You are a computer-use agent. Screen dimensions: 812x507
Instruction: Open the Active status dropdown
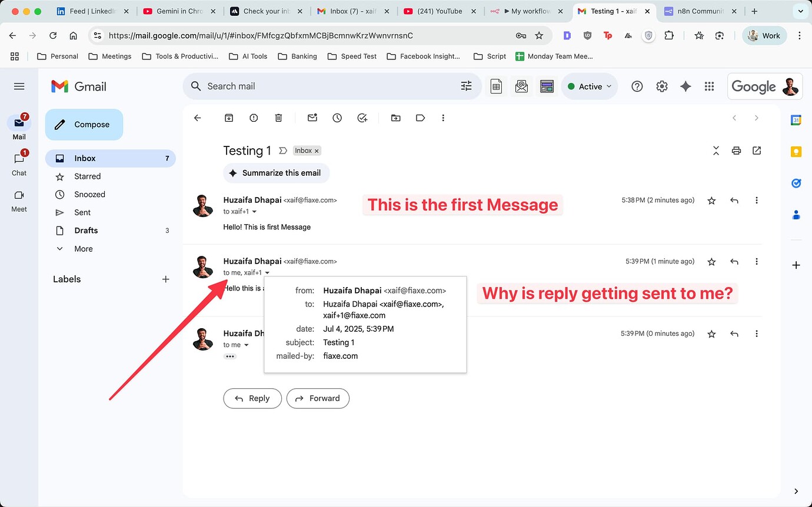click(x=589, y=86)
